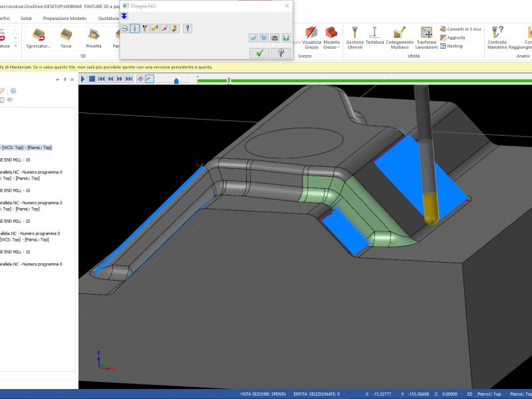Click ENTITA' SELEZIONATE: 0 in status bar
This screenshot has width=532, height=399.
click(317, 394)
